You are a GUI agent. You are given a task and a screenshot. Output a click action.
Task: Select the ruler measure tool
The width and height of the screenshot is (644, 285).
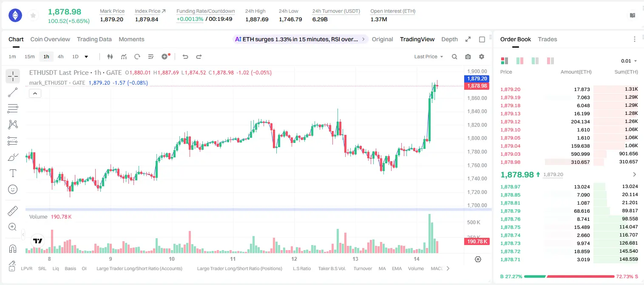pyautogui.click(x=13, y=211)
